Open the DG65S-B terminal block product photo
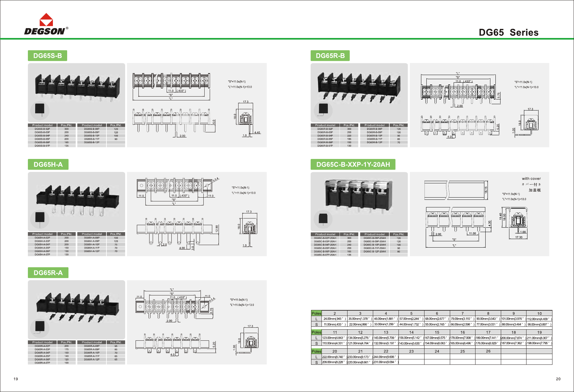 tap(76, 87)
